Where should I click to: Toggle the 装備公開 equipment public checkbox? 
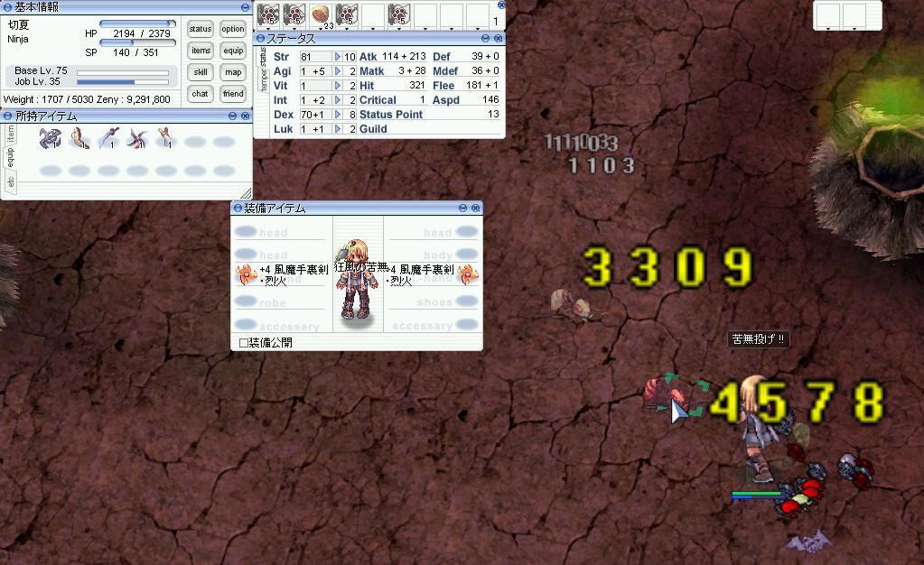pos(243,342)
